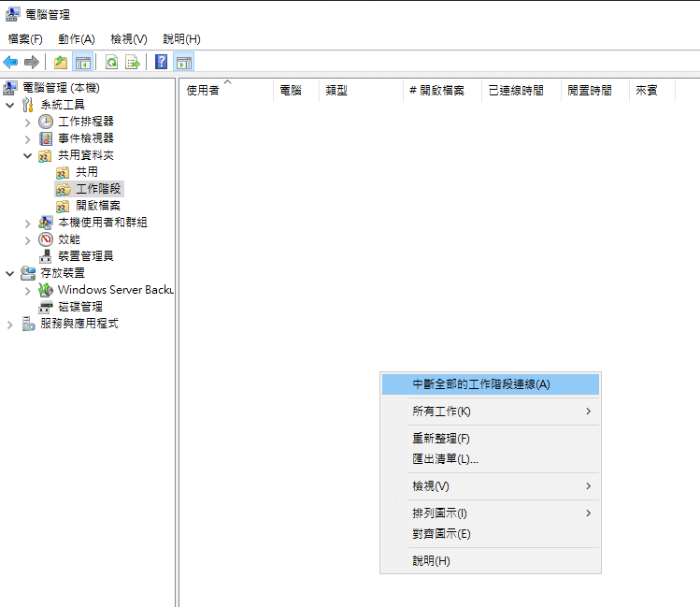Choose 匯出清單(L)... in context menu
700x607 pixels.
point(490,458)
